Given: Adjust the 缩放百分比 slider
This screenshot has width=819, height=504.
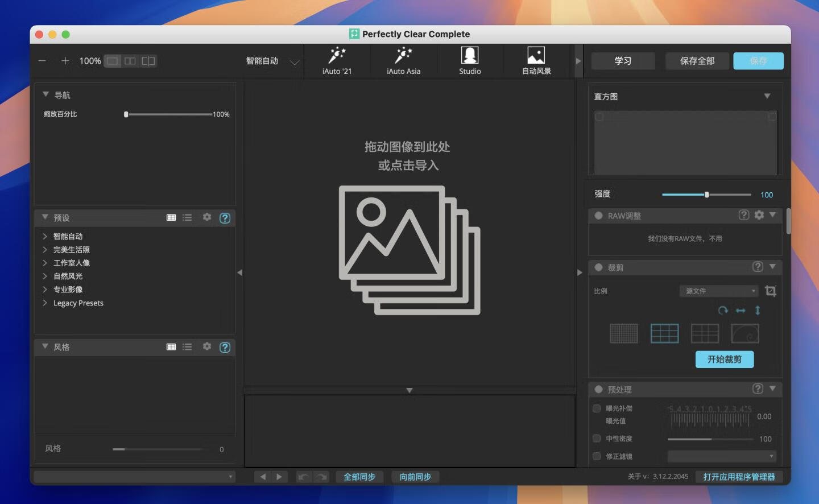Looking at the screenshot, I should tap(169, 114).
